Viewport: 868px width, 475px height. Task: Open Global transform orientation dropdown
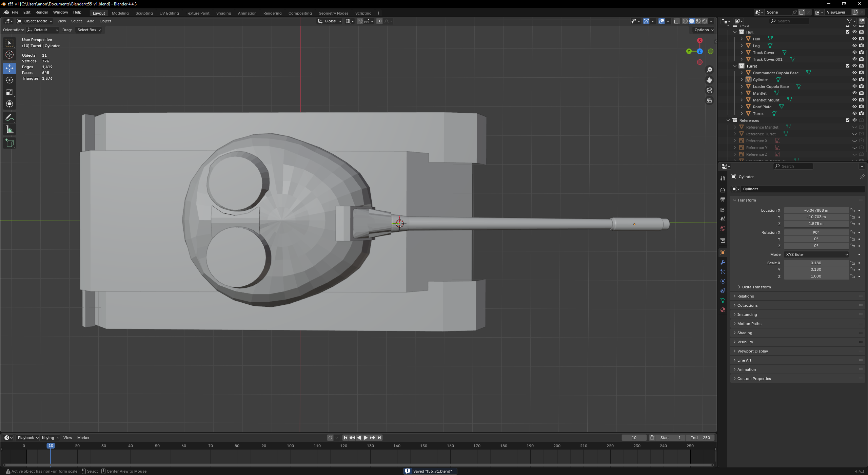pyautogui.click(x=330, y=21)
